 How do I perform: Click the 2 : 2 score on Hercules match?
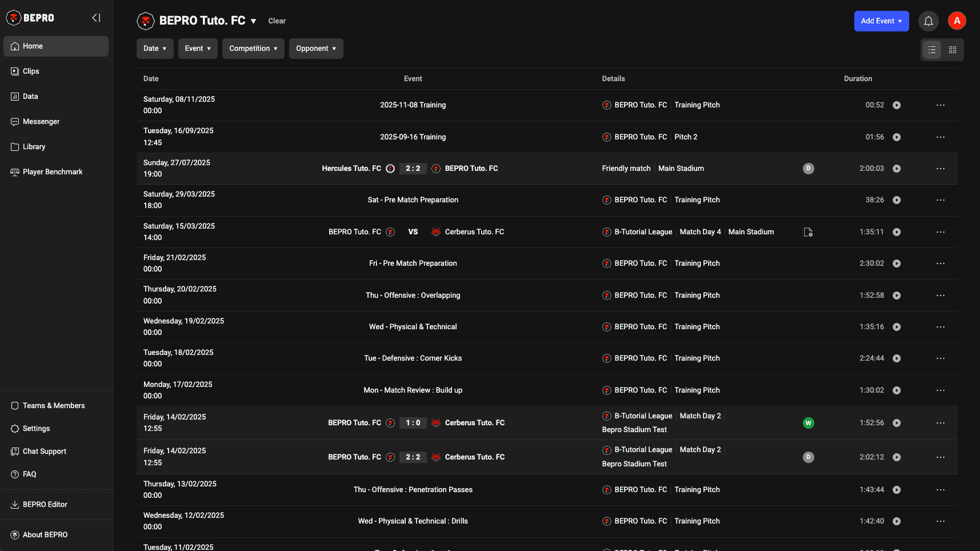click(413, 169)
